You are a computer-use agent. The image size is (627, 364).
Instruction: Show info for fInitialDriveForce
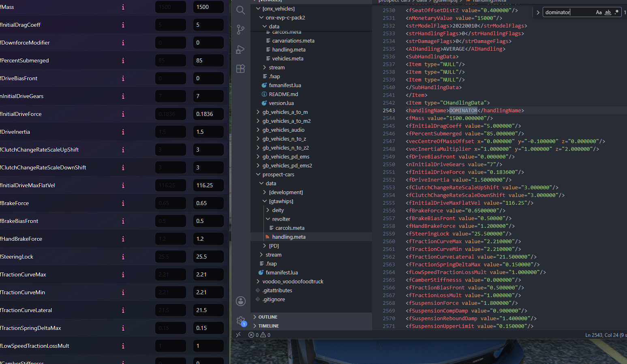(123, 114)
